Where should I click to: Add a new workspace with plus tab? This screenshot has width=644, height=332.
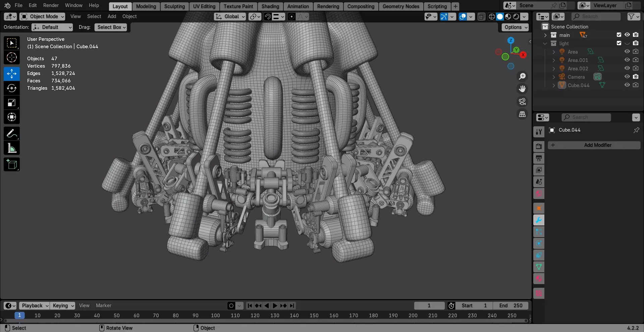coord(455,6)
